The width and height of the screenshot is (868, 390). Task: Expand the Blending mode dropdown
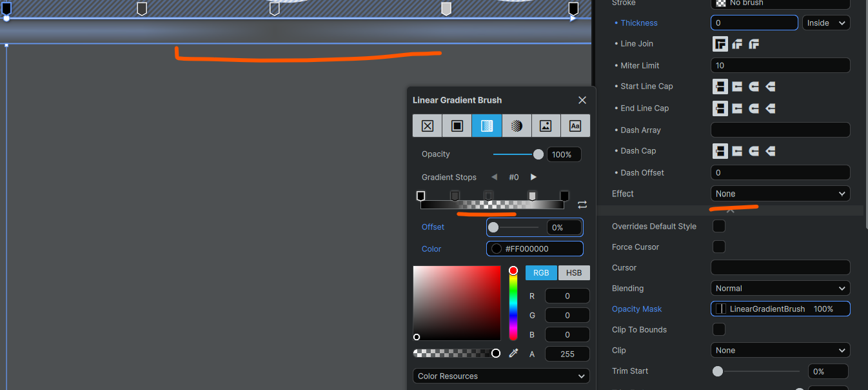point(780,289)
